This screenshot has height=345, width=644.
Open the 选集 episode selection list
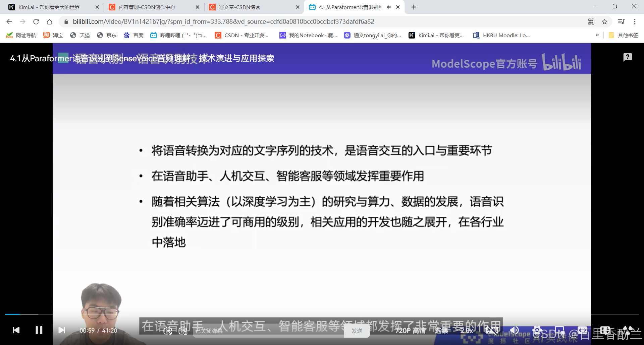441,331
